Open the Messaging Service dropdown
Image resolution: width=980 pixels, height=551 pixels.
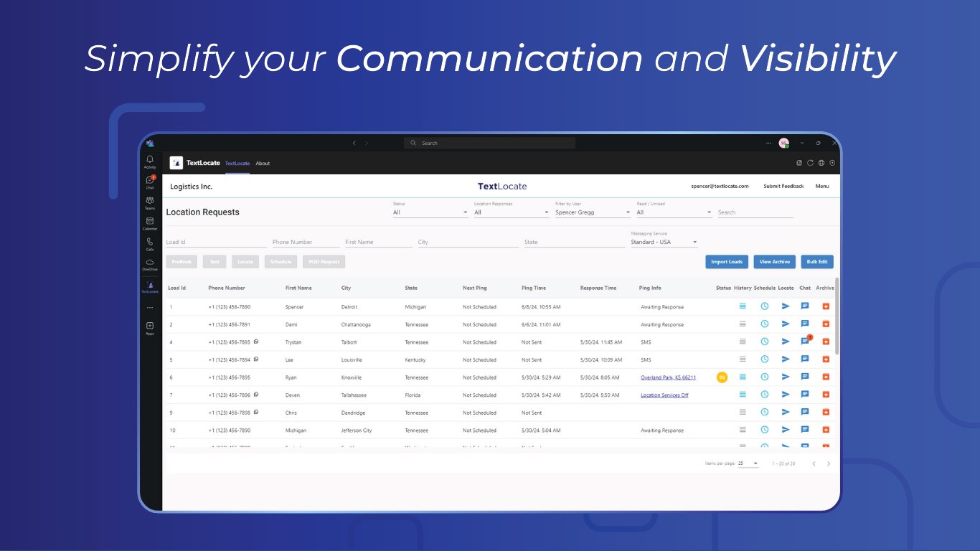tap(664, 242)
